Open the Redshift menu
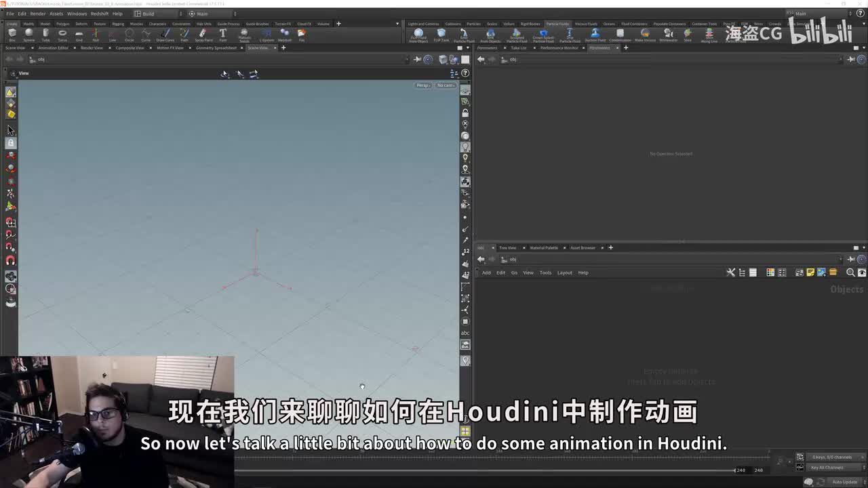The height and width of the screenshot is (488, 868). (100, 14)
